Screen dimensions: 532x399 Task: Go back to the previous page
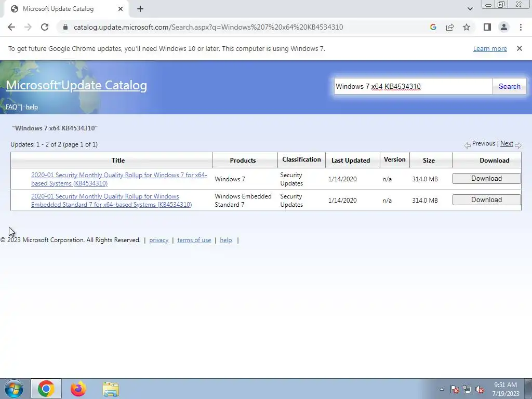click(x=11, y=27)
